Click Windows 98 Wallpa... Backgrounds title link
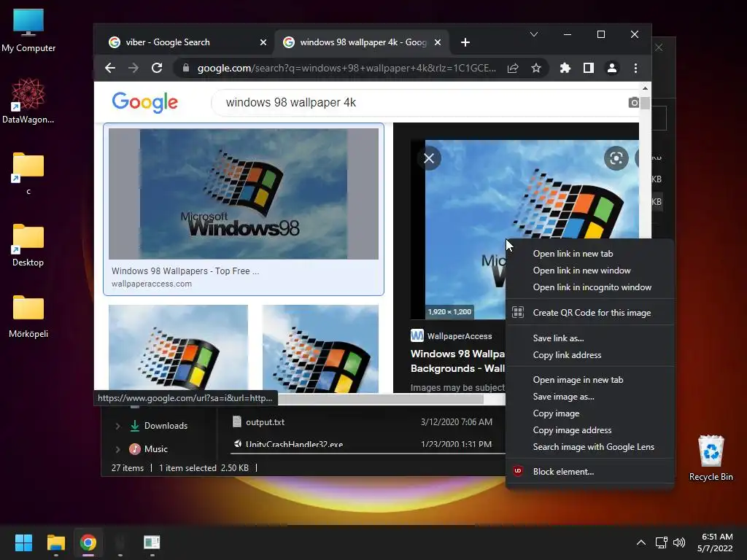The height and width of the screenshot is (560, 747). [x=457, y=361]
